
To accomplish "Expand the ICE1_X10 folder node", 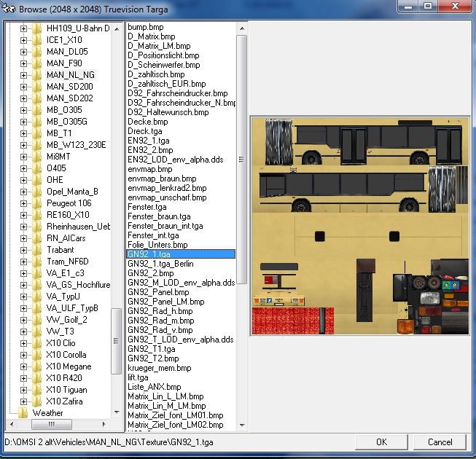I will pos(23,40).
